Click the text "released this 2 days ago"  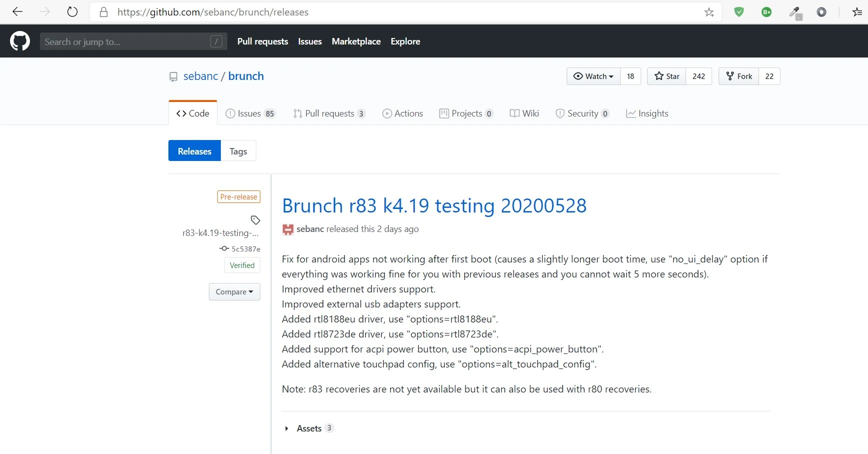click(x=373, y=229)
